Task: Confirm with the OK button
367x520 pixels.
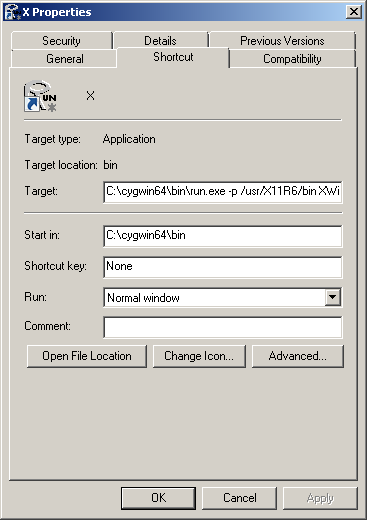Action: tap(158, 498)
